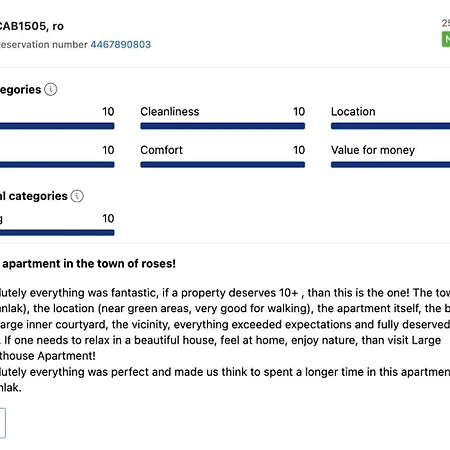
Task: Click the Location score bar
Action: (x=390, y=126)
